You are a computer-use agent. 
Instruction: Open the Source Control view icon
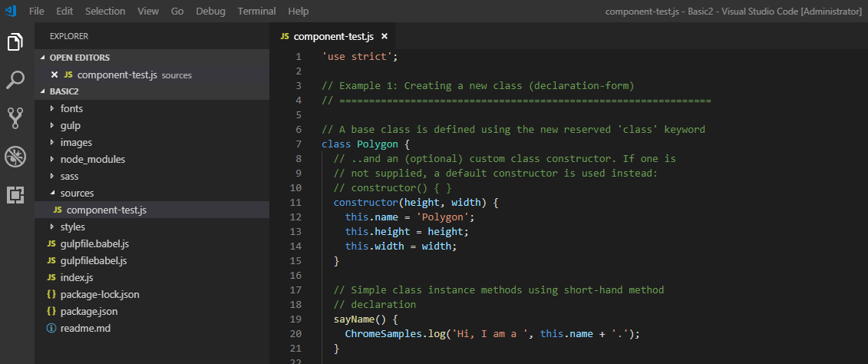[15, 118]
